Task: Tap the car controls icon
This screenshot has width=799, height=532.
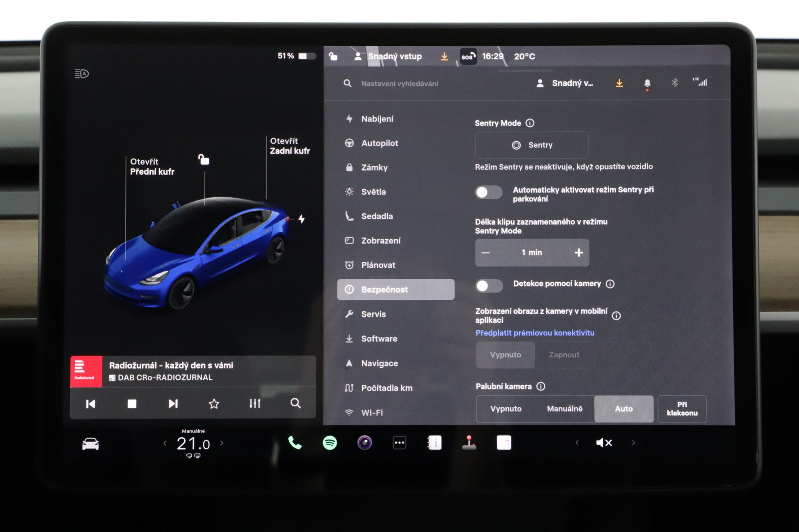Action: click(x=90, y=444)
